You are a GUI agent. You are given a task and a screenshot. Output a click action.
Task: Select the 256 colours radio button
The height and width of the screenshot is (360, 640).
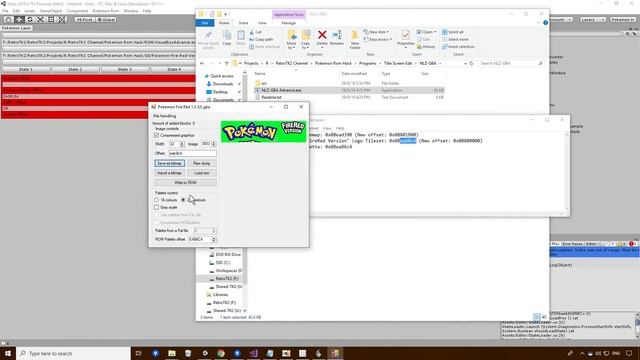tap(183, 200)
